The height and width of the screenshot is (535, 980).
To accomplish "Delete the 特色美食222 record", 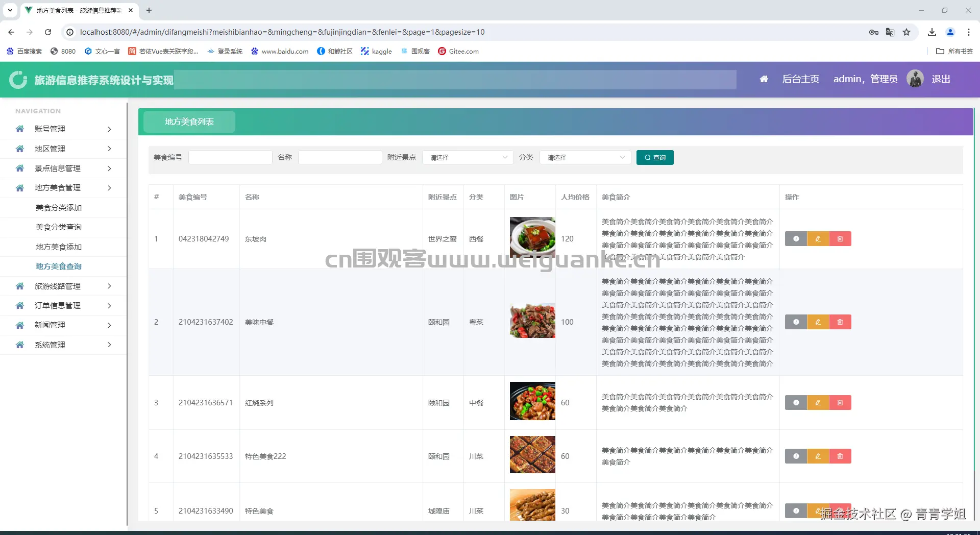I will 840,456.
